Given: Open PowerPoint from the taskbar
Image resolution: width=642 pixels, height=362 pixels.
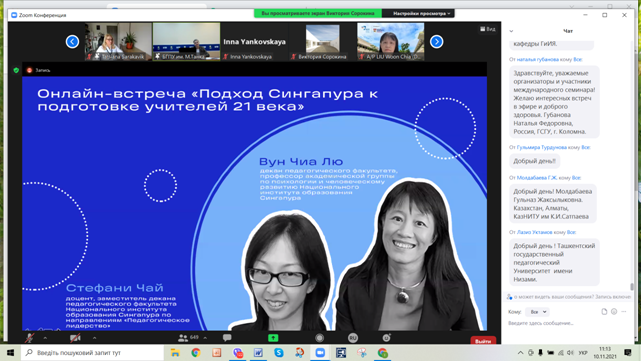Looking at the screenshot, I should click(217, 353).
